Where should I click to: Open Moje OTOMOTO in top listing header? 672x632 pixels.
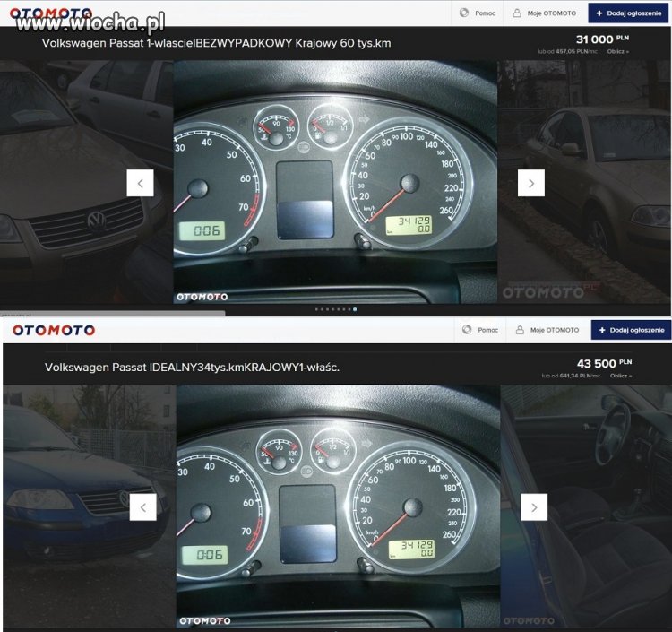coord(552,13)
